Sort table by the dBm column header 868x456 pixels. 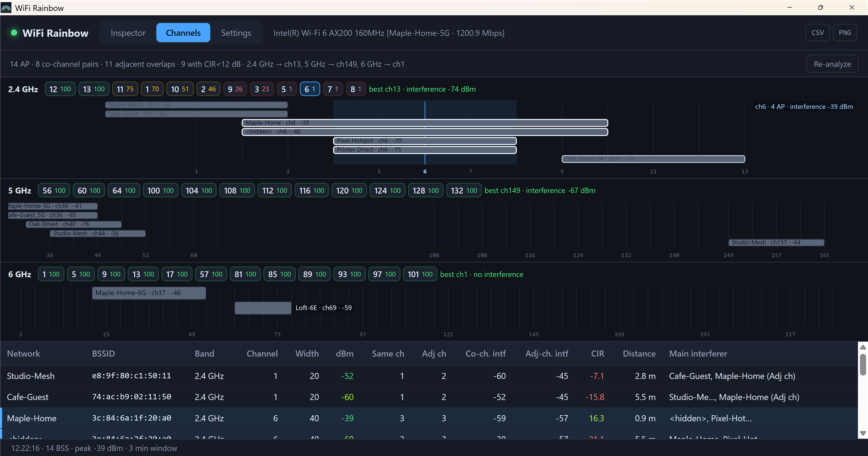tap(344, 353)
